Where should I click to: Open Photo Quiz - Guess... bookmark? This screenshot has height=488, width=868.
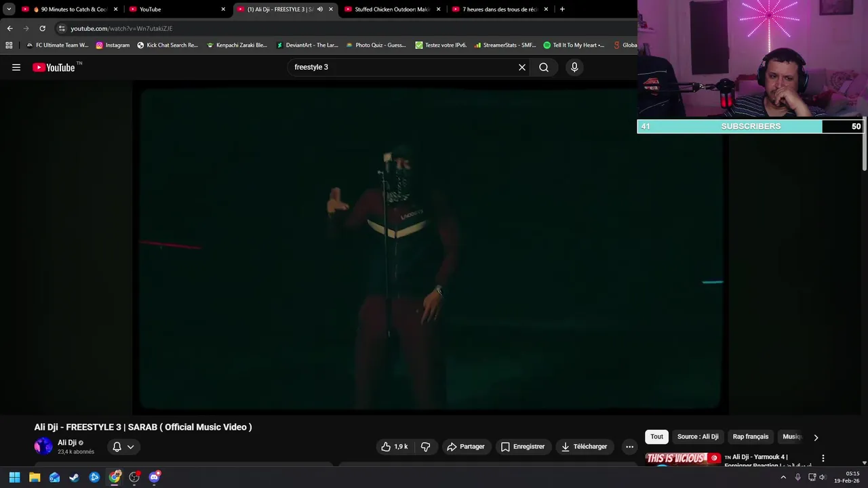(376, 45)
